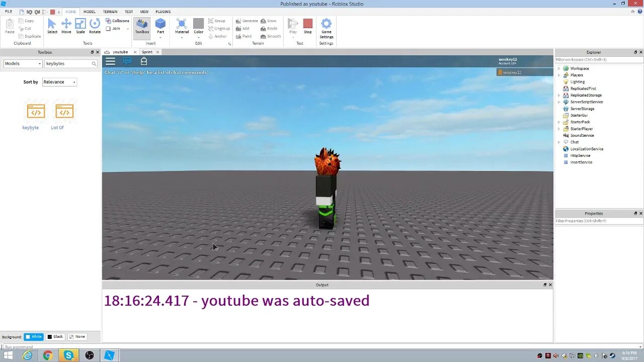The image size is (644, 362).
Task: Click the Erode terrain tool
Action: point(269,29)
